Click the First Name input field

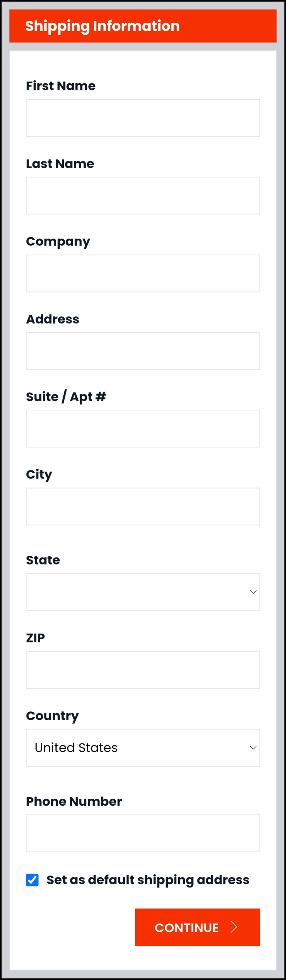tap(143, 118)
